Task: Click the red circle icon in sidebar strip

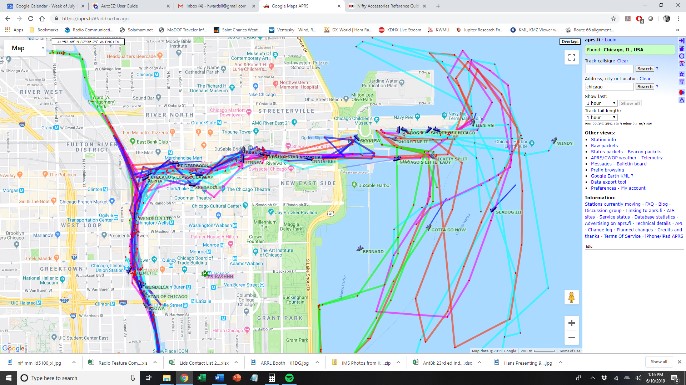Action: pyautogui.click(x=682, y=92)
